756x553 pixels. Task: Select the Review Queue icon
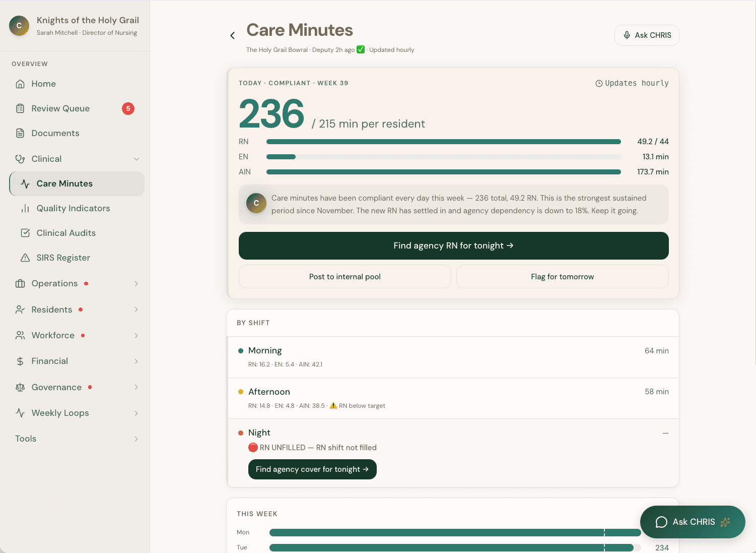(x=20, y=108)
